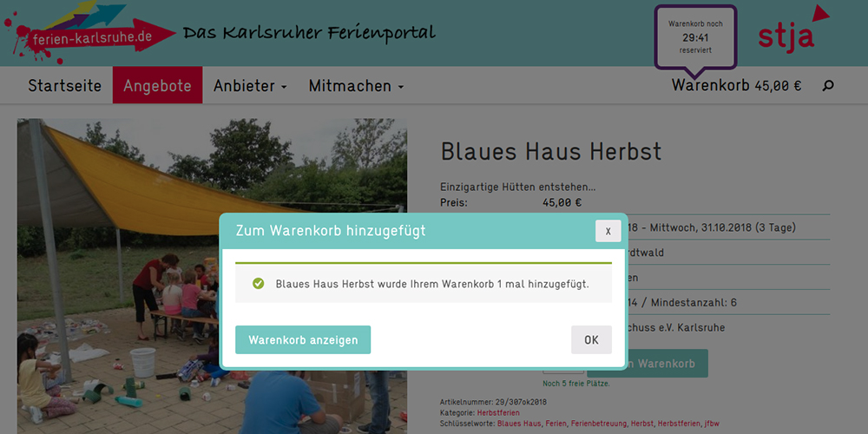Expand the Mitmachen dropdown menu

[356, 86]
